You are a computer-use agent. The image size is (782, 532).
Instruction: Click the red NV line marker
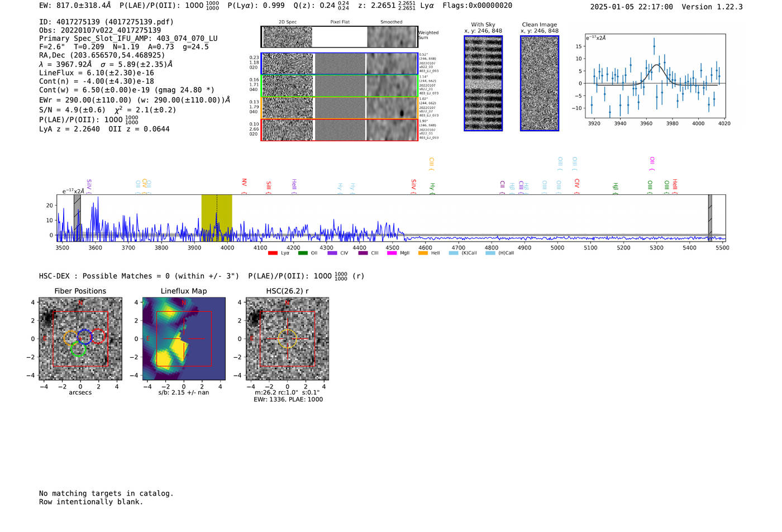(x=244, y=186)
